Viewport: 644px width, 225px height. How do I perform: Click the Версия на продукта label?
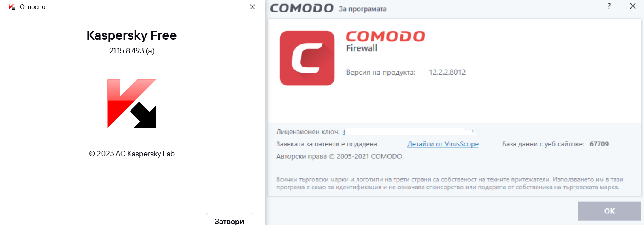380,73
